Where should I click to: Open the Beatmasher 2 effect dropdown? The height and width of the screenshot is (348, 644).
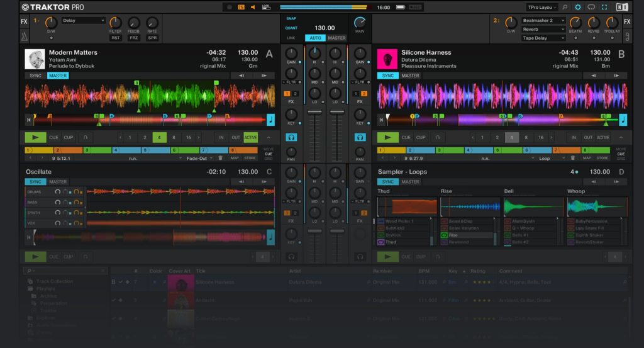543,20
